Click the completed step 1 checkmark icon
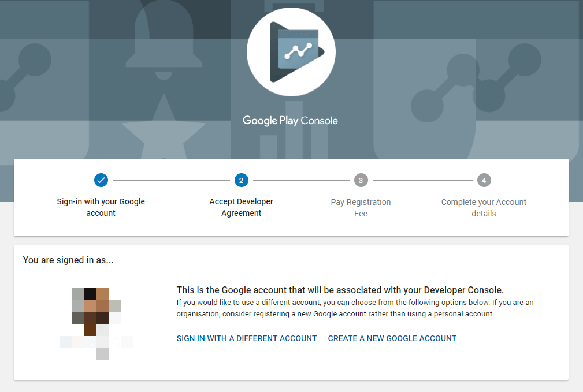Image resolution: width=583 pixels, height=392 pixels. coord(101,181)
